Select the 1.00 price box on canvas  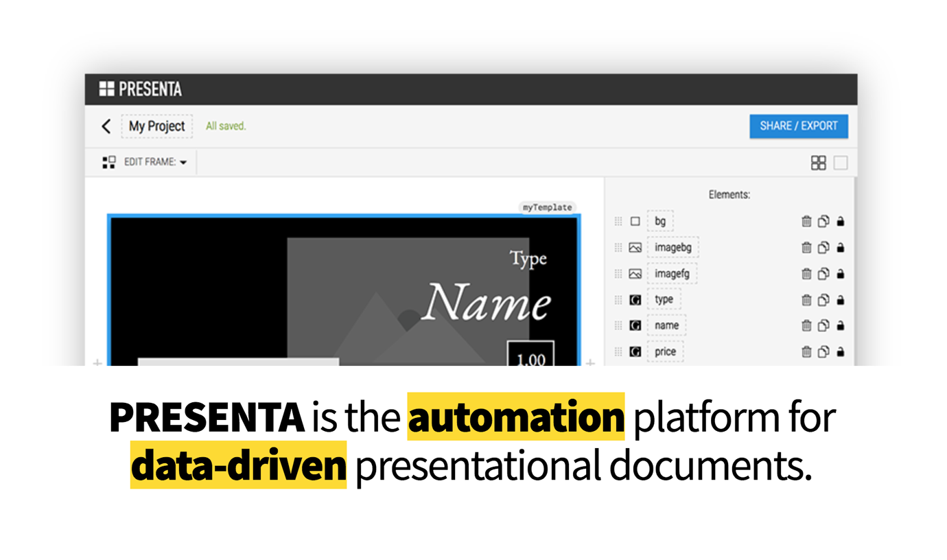coord(530,354)
